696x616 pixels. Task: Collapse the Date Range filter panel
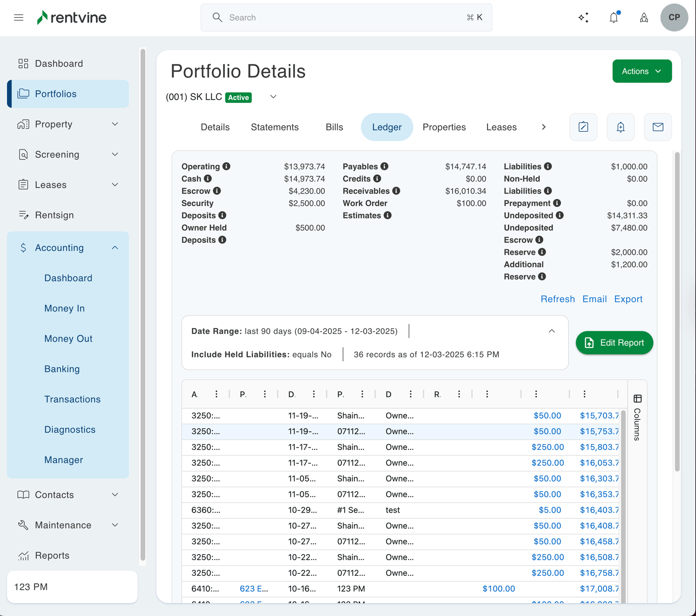coord(552,331)
